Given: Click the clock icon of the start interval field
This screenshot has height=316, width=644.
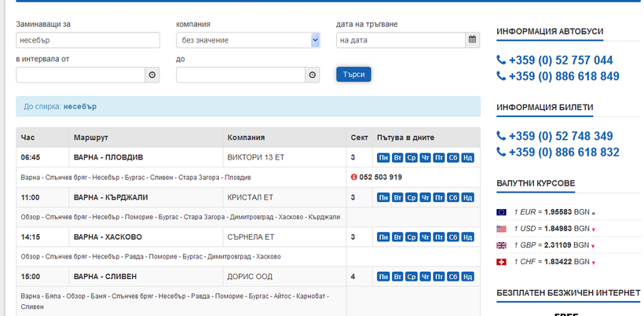Looking at the screenshot, I should click(152, 75).
